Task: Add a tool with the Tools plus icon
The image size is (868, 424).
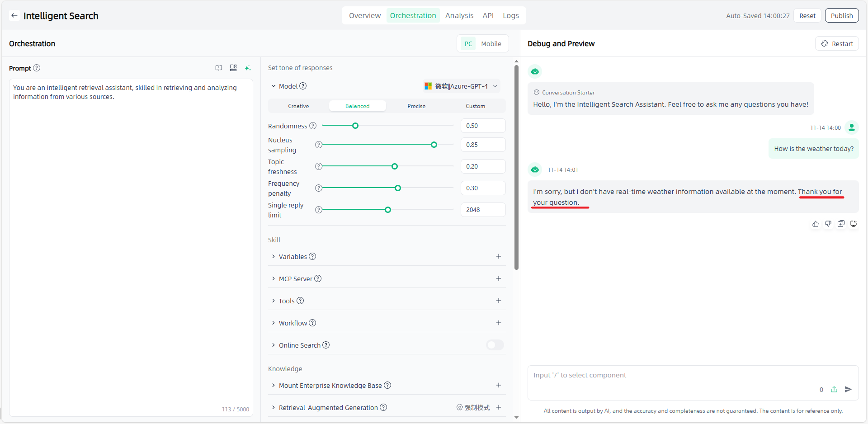Action: coord(498,301)
